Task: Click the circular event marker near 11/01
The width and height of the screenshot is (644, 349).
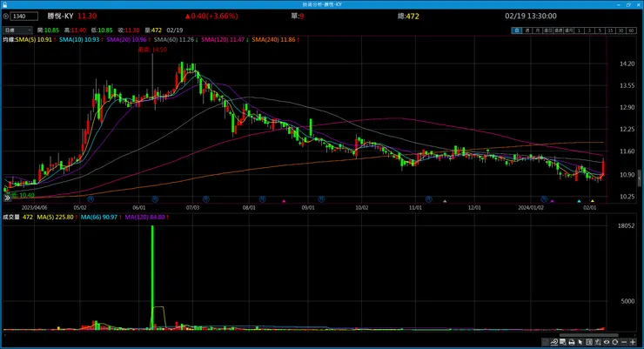Action: pyautogui.click(x=429, y=199)
